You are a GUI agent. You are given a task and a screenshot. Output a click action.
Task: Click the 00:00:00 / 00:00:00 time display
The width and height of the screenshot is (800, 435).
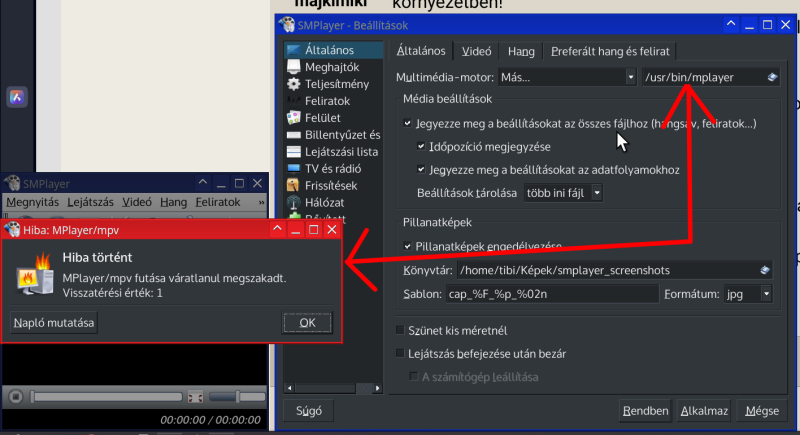pyautogui.click(x=210, y=420)
